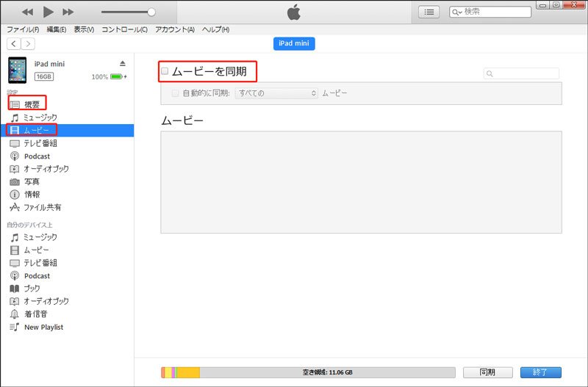Open the ヘルプ(H) menu
This screenshot has height=387, width=588.
215,29
